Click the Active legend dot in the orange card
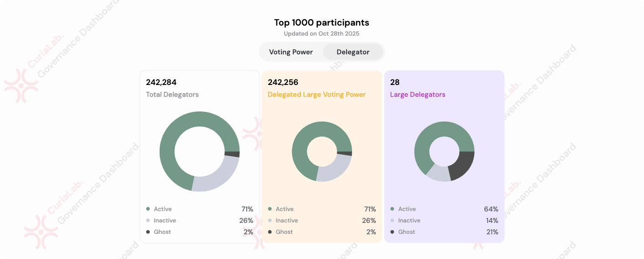Screen dimensions: 644x259 [x=270, y=209]
